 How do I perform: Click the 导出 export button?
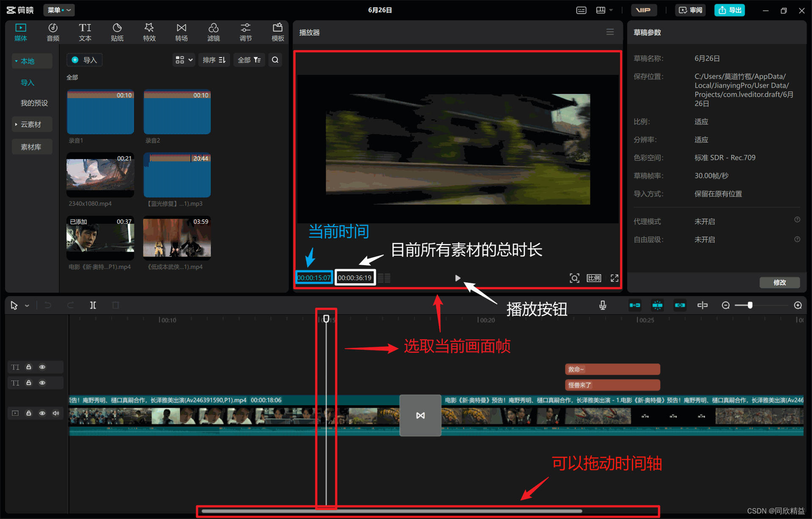(x=730, y=10)
